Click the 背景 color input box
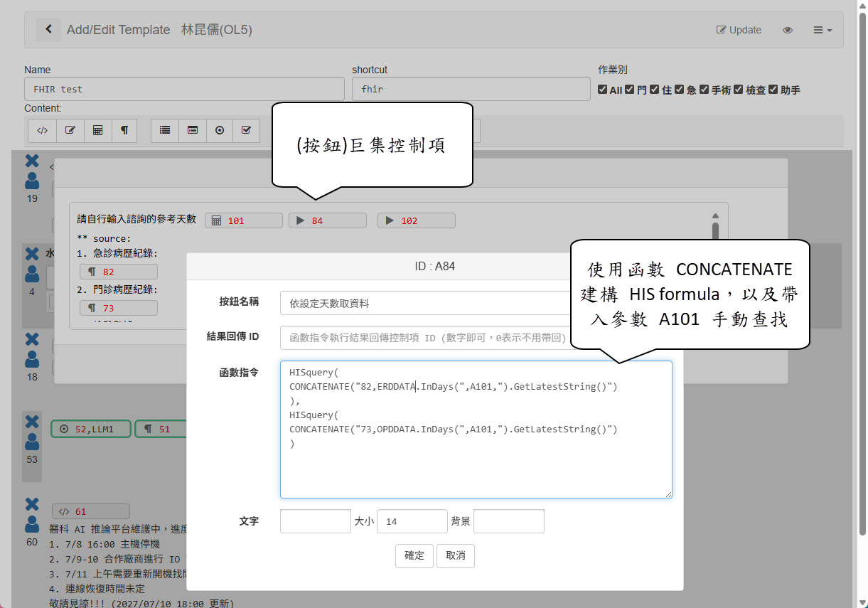Image resolution: width=868 pixels, height=608 pixels. (508, 521)
